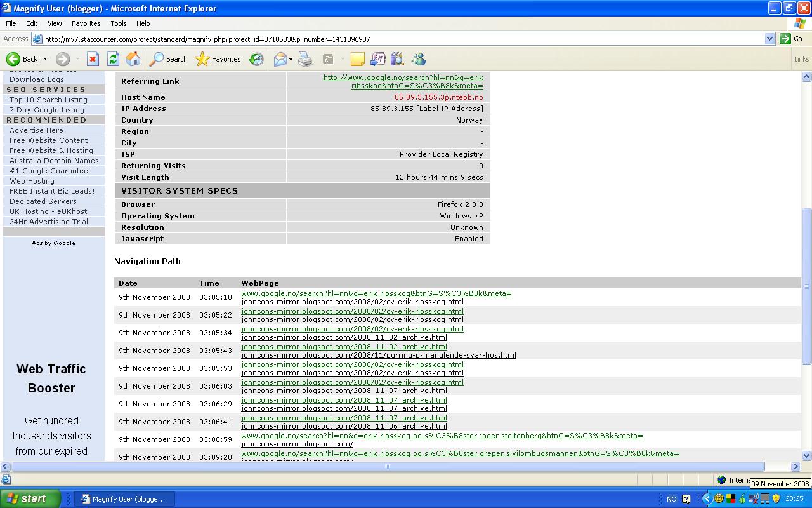812x508 pixels.
Task: Refresh the page with the Refresh icon
Action: pyautogui.click(x=113, y=59)
